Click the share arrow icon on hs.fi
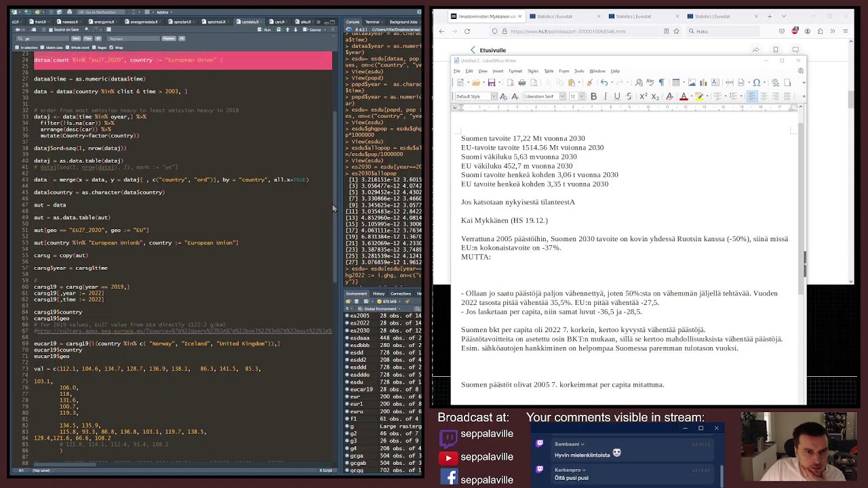The width and height of the screenshot is (868, 488). [755, 50]
